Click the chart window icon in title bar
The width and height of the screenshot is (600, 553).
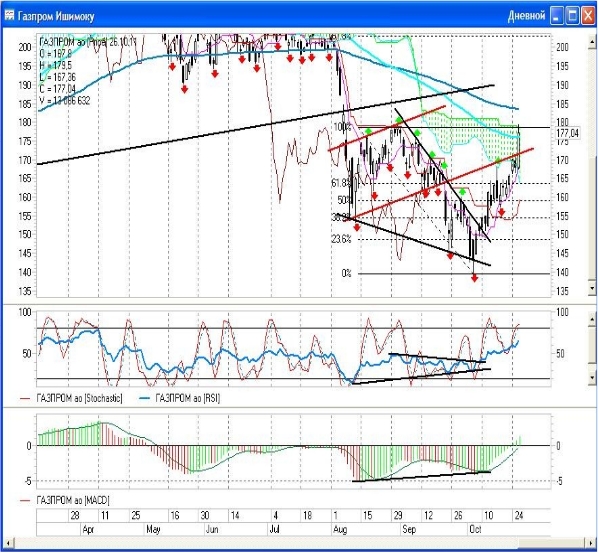click(9, 16)
